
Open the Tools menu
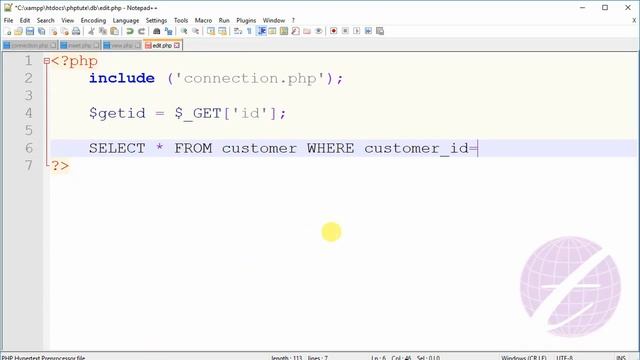[181, 20]
